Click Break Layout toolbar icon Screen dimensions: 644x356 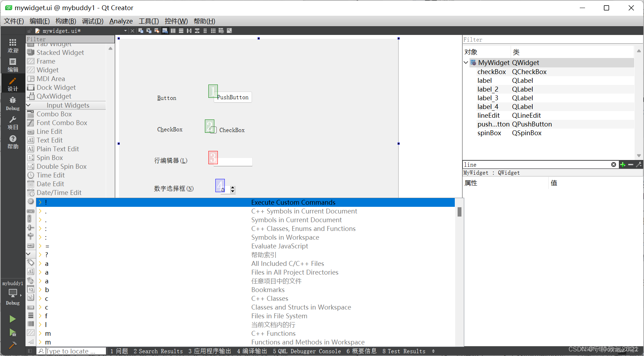point(221,31)
